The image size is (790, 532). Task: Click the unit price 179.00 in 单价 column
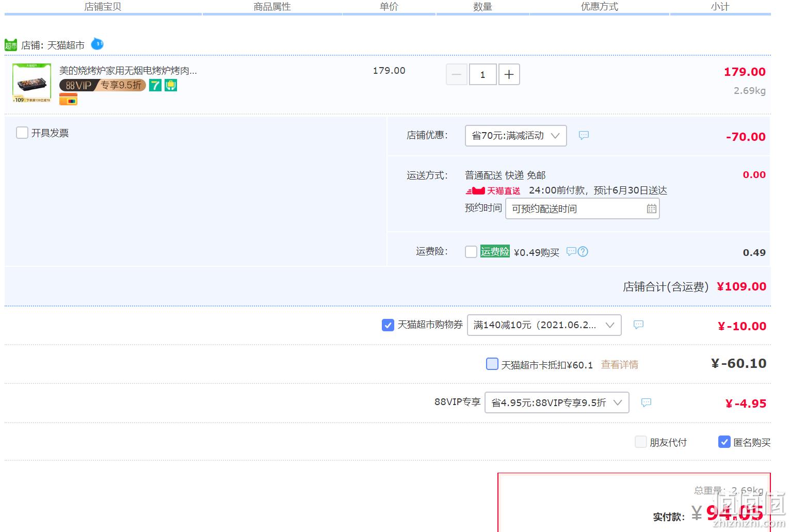(389, 71)
